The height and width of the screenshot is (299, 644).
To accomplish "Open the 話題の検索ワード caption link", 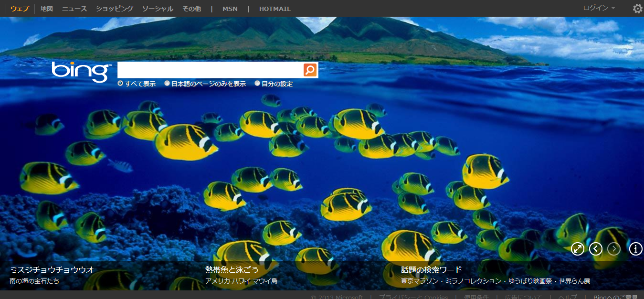I will tap(432, 270).
